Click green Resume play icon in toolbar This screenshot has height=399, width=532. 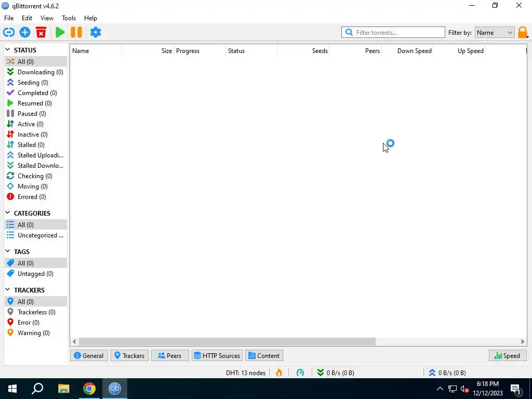click(x=60, y=32)
